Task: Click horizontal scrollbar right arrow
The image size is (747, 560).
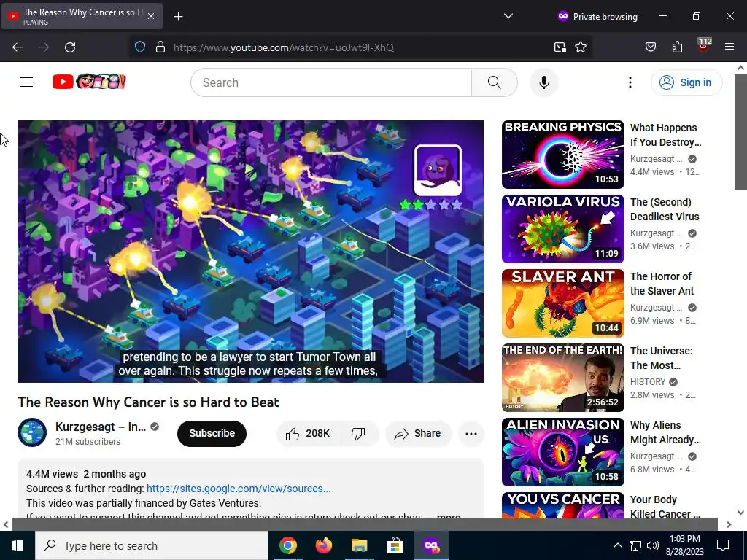Action: [729, 524]
